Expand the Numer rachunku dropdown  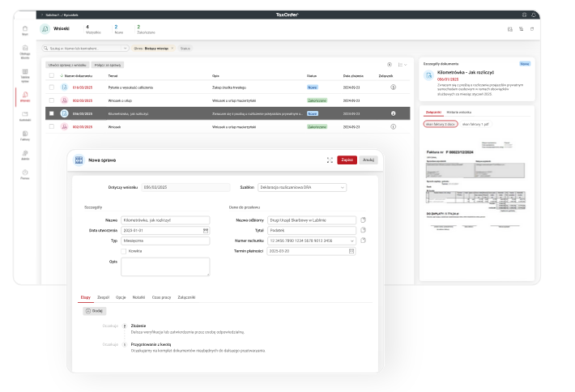(x=352, y=241)
